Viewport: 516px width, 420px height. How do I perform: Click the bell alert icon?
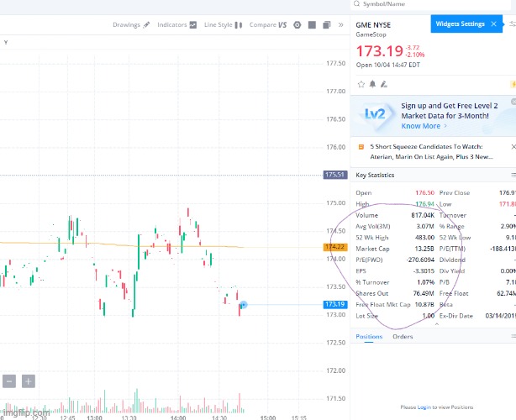373,84
